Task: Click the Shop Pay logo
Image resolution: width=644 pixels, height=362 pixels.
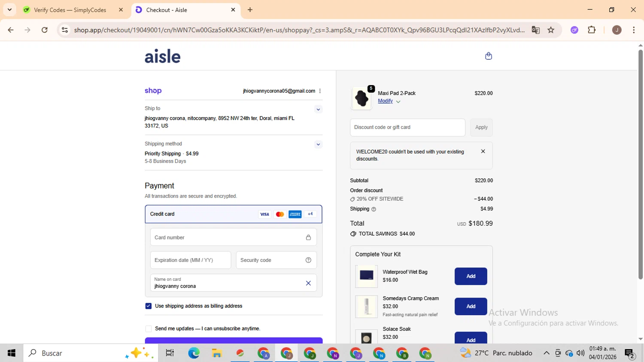Action: pos(153,91)
